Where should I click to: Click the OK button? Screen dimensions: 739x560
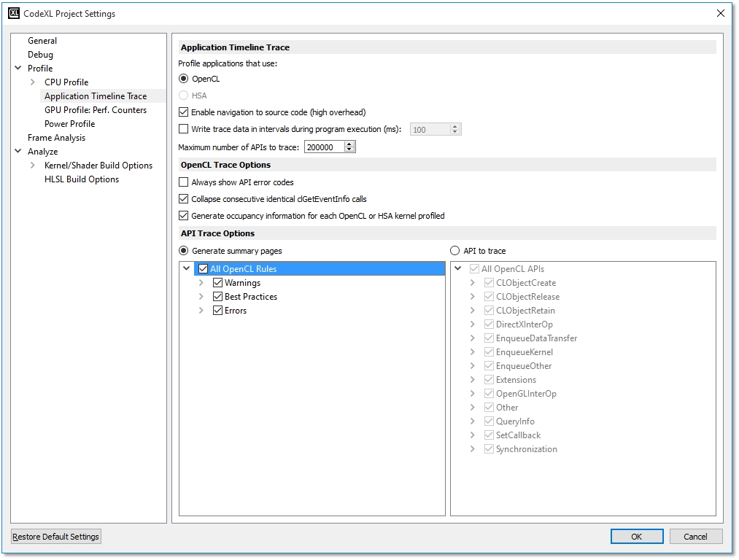(x=637, y=537)
